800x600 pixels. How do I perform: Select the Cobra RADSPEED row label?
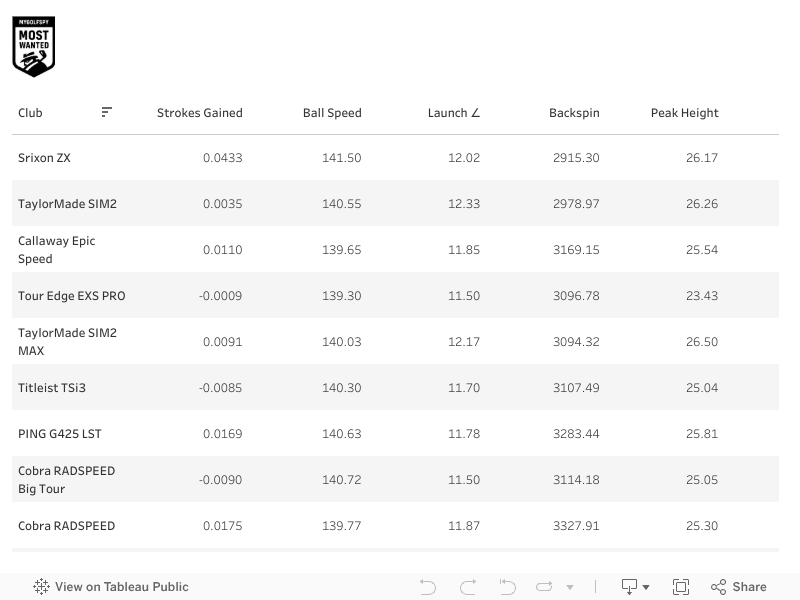click(66, 526)
